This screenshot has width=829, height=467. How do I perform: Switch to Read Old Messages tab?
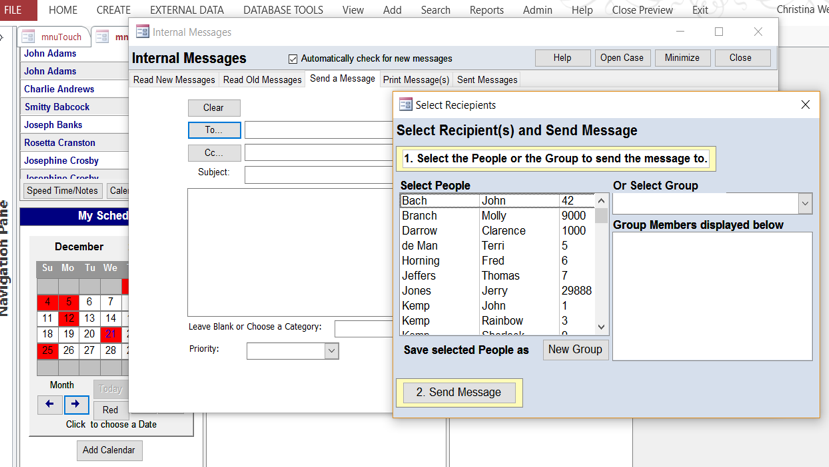coord(262,80)
